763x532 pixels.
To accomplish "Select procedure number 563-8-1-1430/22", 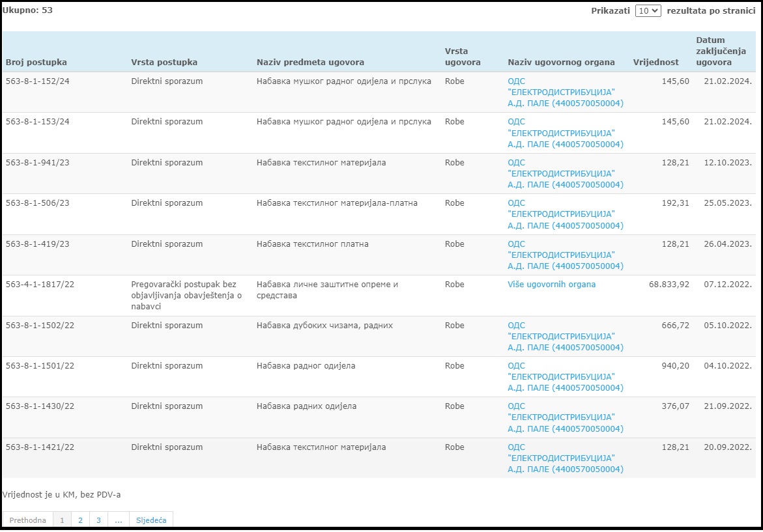I will click(x=40, y=406).
